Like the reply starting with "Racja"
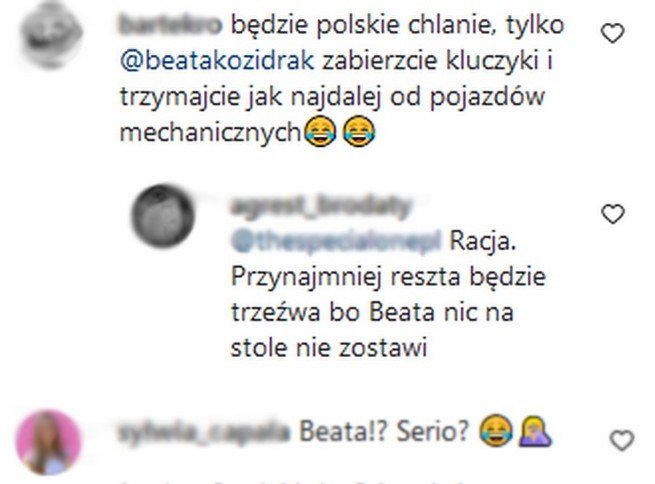Screen dimensions: 655x484 (x=612, y=214)
